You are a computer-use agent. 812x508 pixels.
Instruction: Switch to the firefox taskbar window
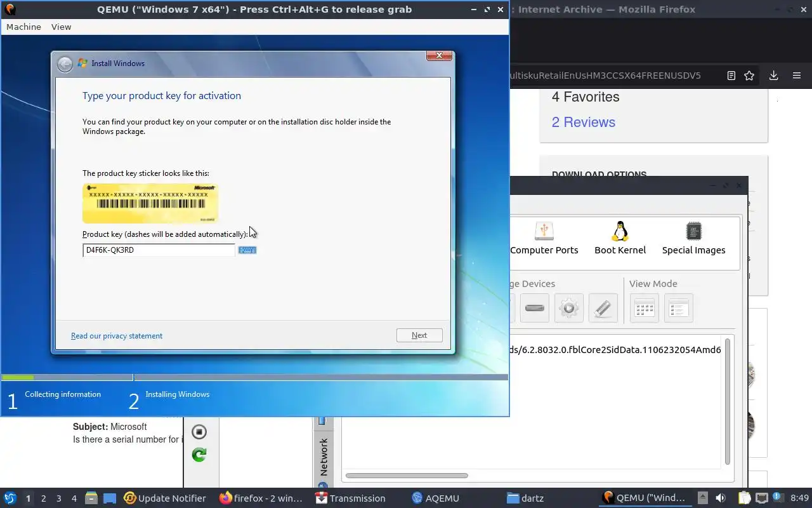[261, 498]
